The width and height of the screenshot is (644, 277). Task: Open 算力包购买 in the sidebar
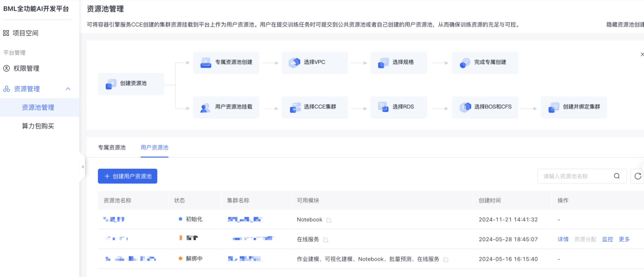click(38, 126)
